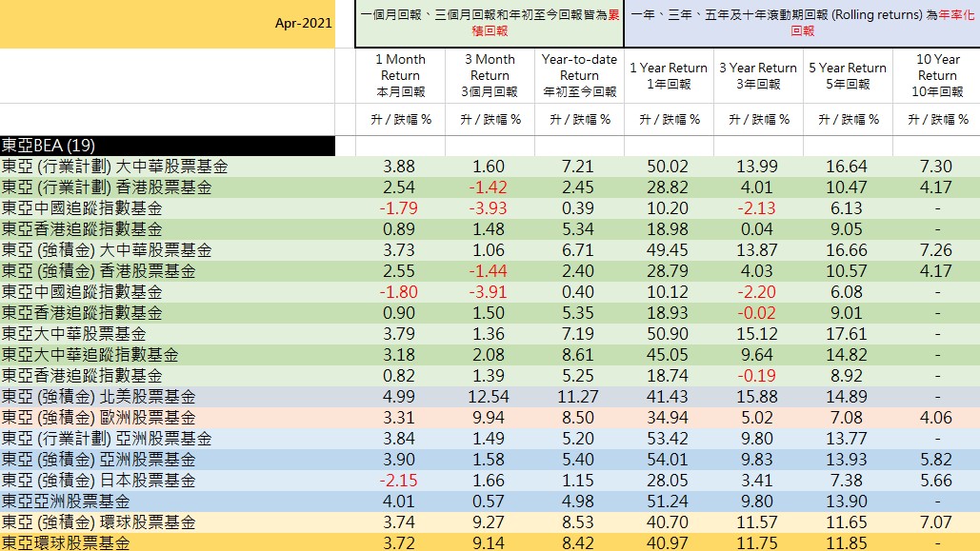Viewport: 980px width, 551px height.
Task: Click the 51.24 one-year return cell
Action: pyautogui.click(x=668, y=502)
